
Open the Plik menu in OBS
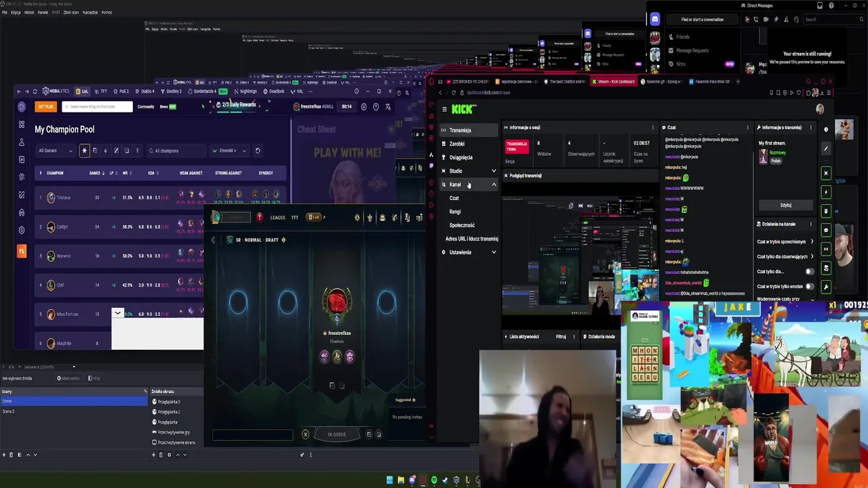pyautogui.click(x=5, y=12)
